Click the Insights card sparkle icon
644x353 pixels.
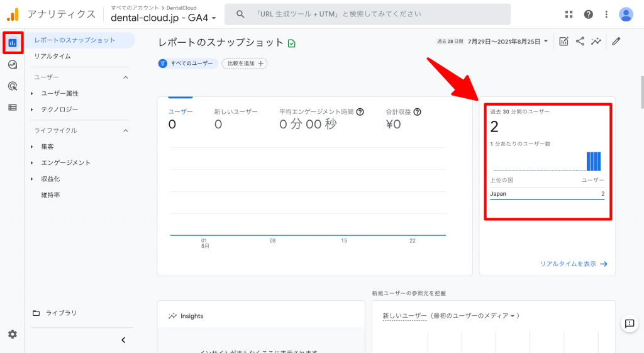172,316
